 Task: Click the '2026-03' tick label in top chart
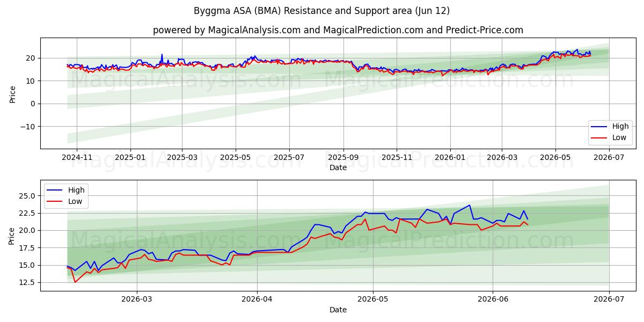click(502, 157)
